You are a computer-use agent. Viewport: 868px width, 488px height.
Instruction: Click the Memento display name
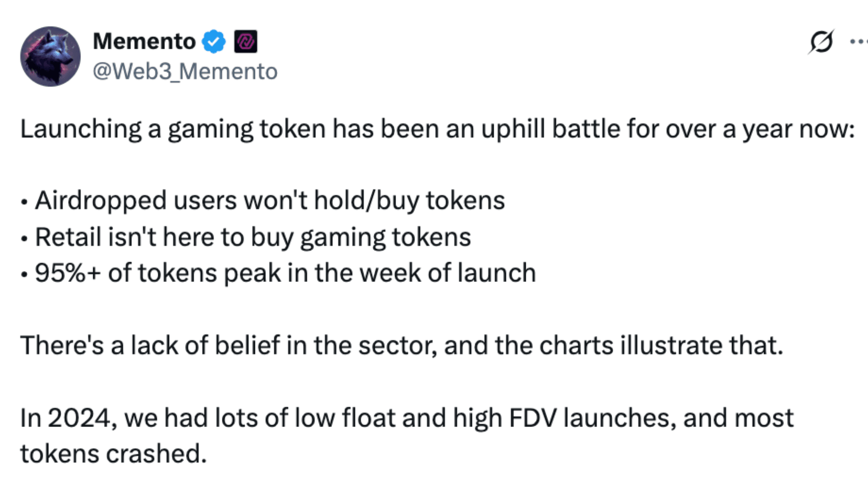(x=144, y=42)
